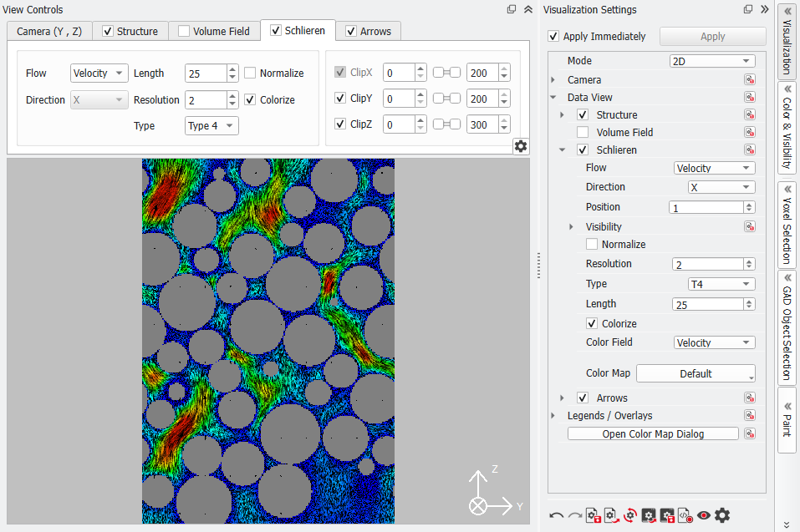
Task: Click the reset icon on the Schlieren row
Action: [750, 149]
